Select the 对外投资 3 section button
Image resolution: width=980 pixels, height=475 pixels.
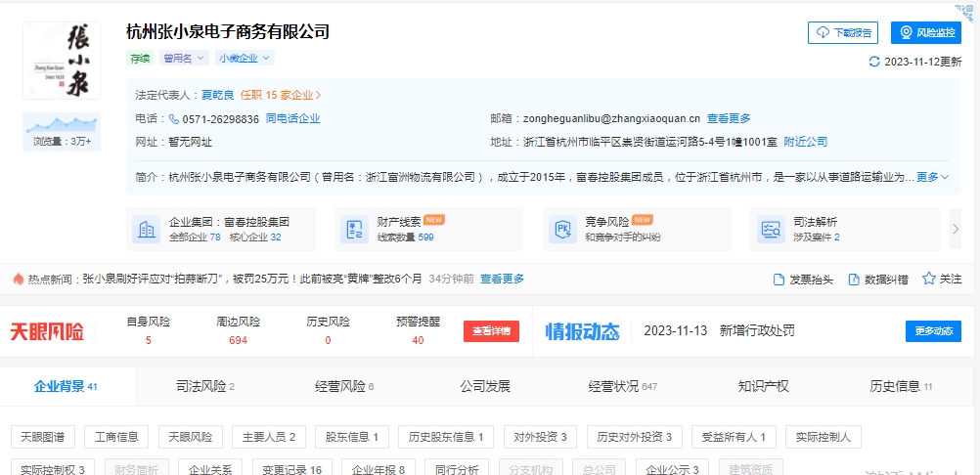pyautogui.click(x=541, y=437)
